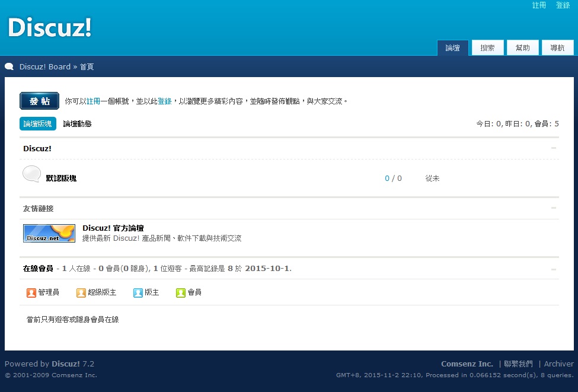Click the 註冊 link at top right
Image resolution: width=578 pixels, height=392 pixels.
[539, 5]
